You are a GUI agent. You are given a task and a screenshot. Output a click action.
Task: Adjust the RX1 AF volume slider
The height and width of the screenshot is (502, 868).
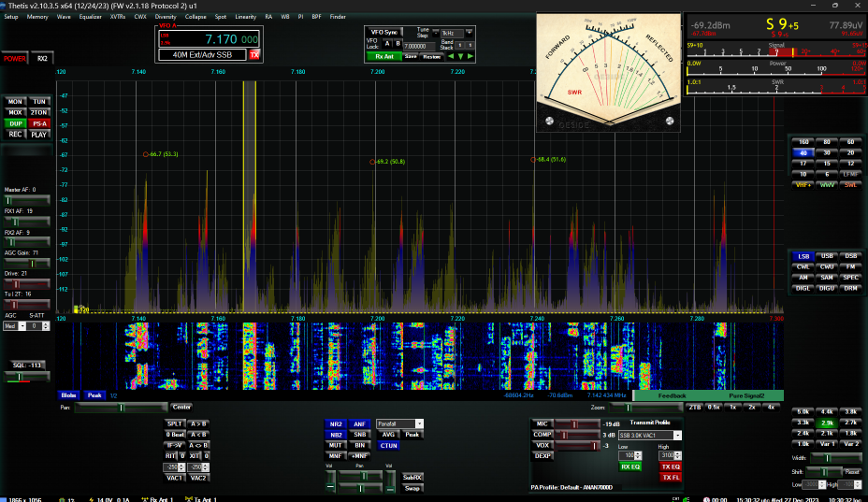[26, 222]
